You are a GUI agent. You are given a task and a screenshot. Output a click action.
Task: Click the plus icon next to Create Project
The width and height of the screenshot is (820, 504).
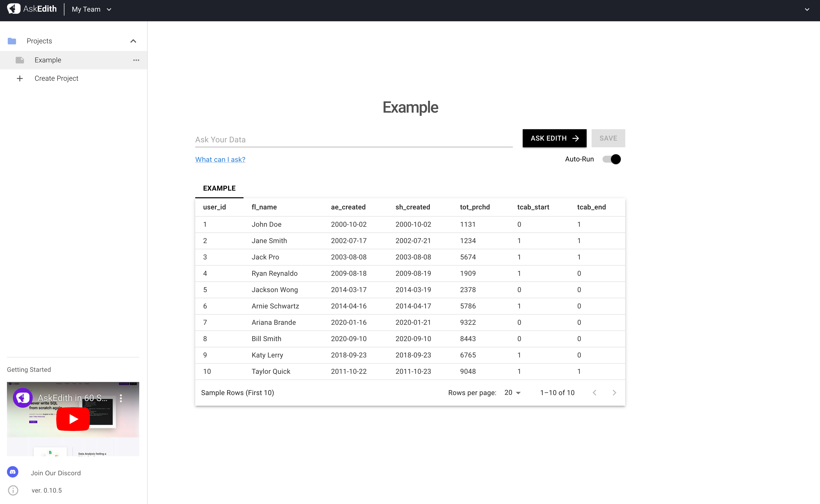click(20, 78)
